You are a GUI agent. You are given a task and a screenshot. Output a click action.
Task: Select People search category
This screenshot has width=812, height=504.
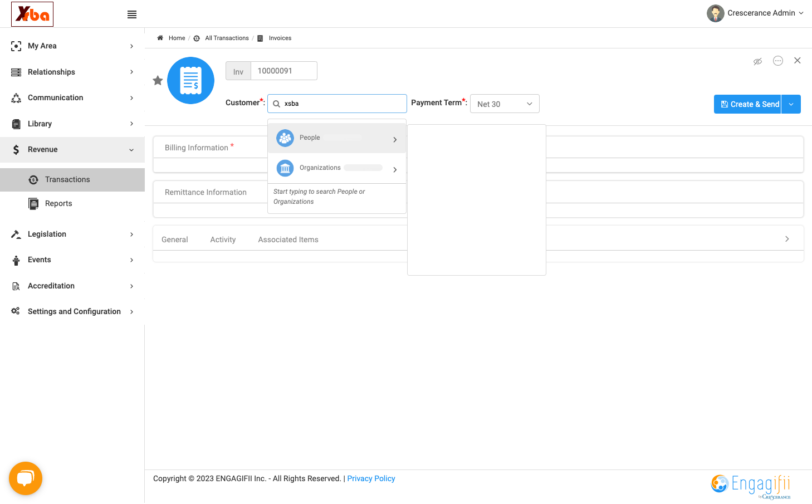coord(337,138)
